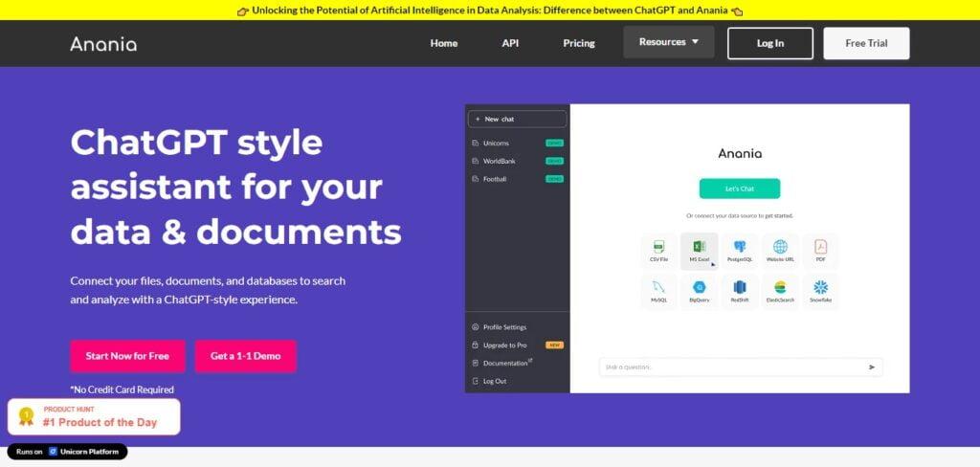Click the Start Now for Free button
The width and height of the screenshot is (980, 467).
click(x=127, y=356)
